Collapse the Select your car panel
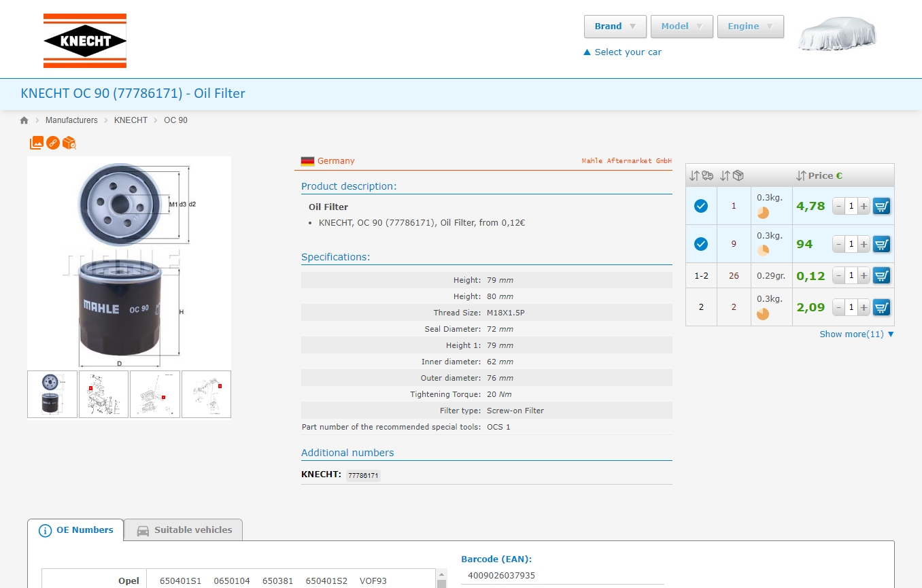 pos(622,52)
